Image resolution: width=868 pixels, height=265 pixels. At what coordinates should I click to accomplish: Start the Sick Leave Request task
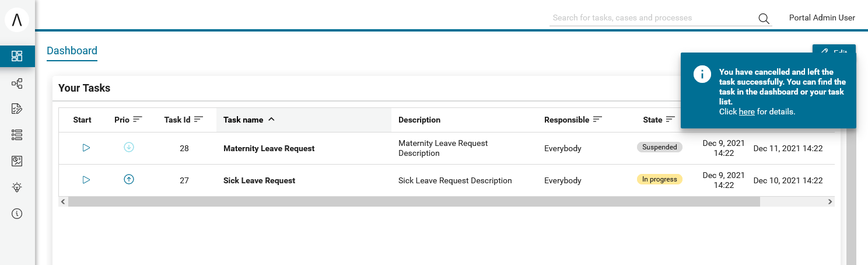point(86,180)
